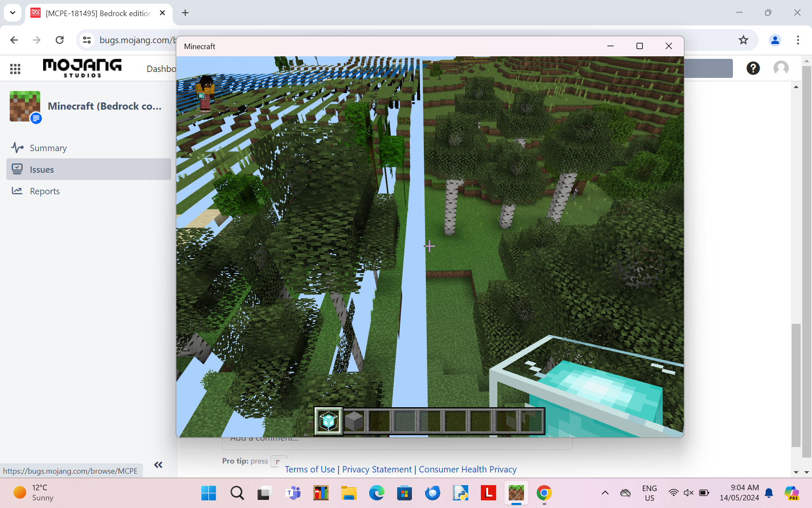The width and height of the screenshot is (812, 508).
Task: Reload the browser page
Action: 60,40
